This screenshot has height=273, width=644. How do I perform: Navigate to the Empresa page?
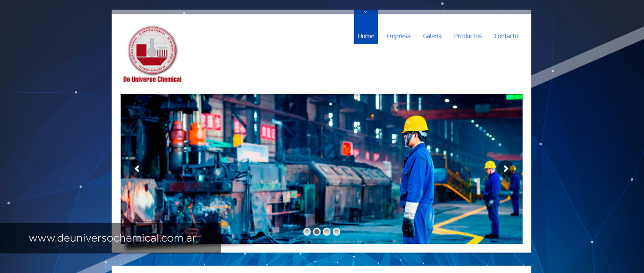398,36
